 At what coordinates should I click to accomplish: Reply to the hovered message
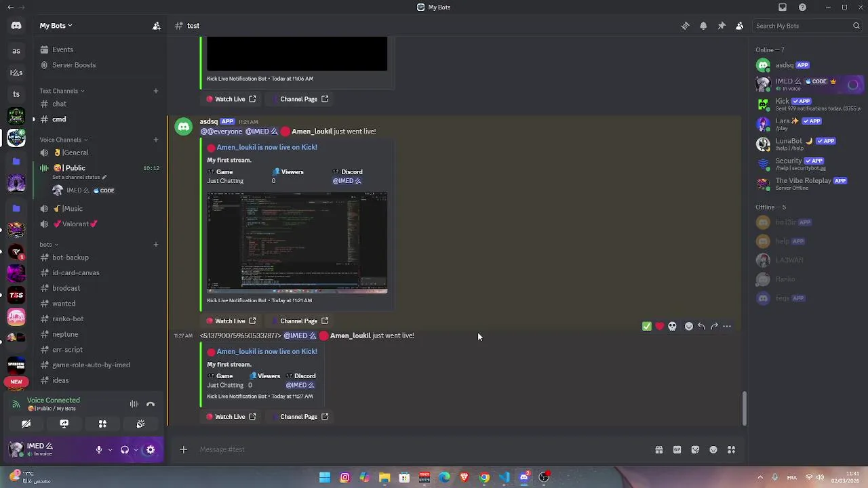[x=701, y=327]
